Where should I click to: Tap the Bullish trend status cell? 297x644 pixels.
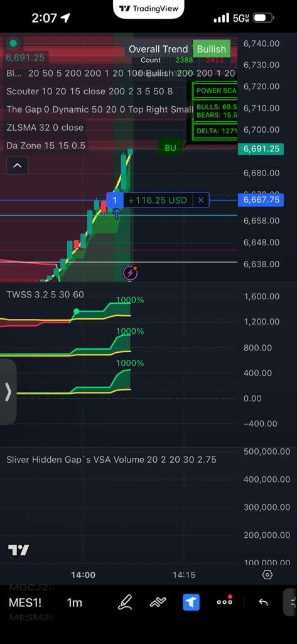point(211,49)
